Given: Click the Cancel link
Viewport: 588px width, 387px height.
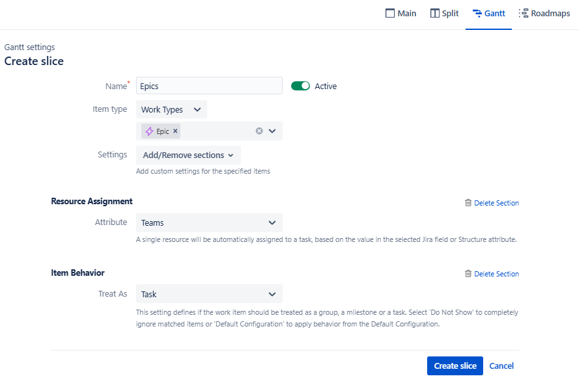Looking at the screenshot, I should [501, 366].
